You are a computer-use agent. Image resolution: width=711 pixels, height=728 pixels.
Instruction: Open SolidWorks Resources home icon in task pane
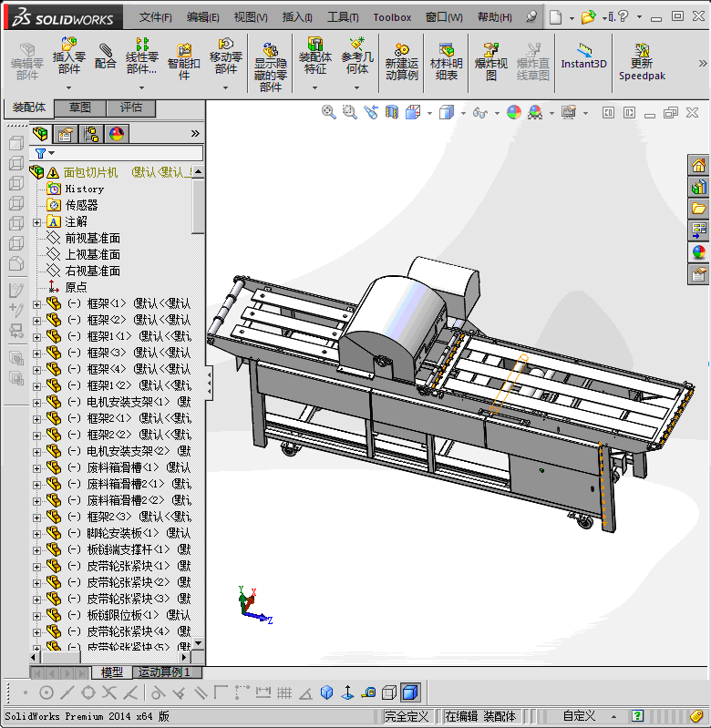698,165
